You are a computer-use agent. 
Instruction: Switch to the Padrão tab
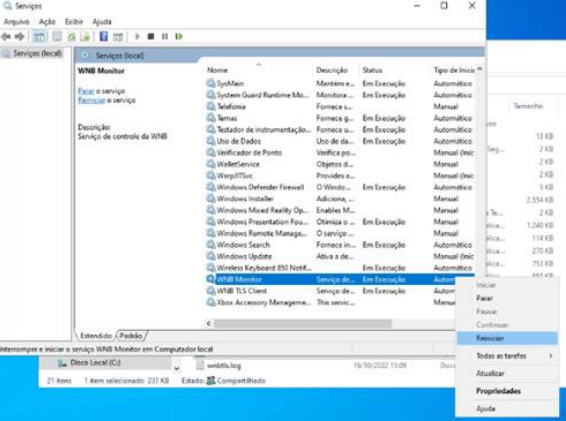131,336
